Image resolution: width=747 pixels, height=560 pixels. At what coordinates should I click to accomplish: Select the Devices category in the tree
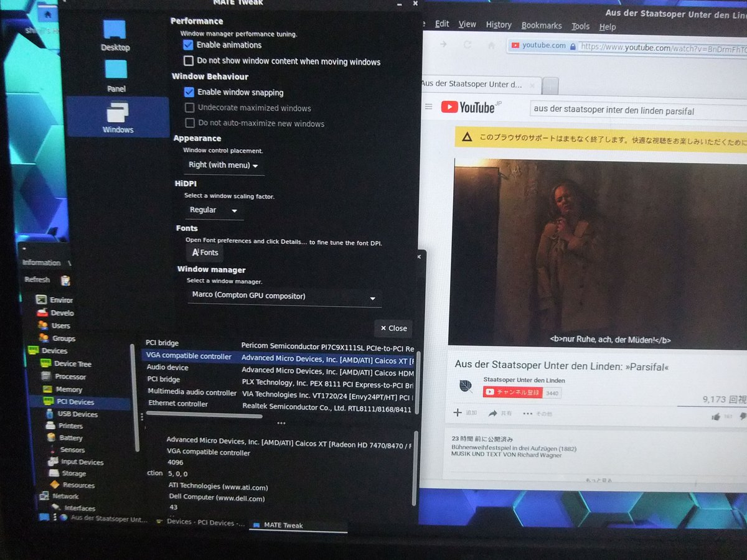tap(47, 351)
